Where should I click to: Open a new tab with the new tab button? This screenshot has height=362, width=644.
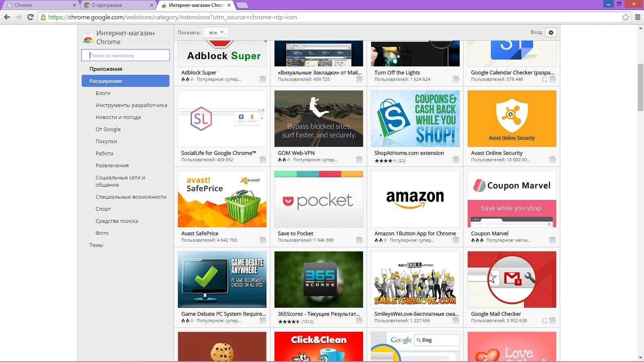(x=242, y=5)
